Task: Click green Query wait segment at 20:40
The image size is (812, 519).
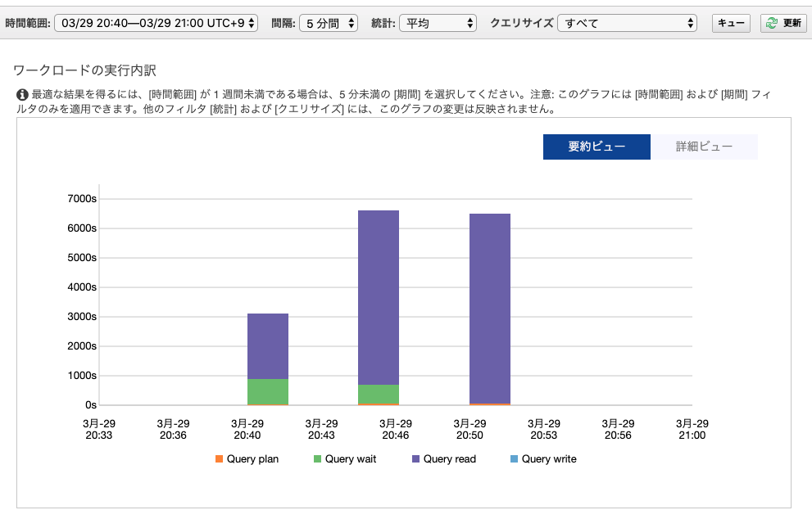Action: [268, 390]
